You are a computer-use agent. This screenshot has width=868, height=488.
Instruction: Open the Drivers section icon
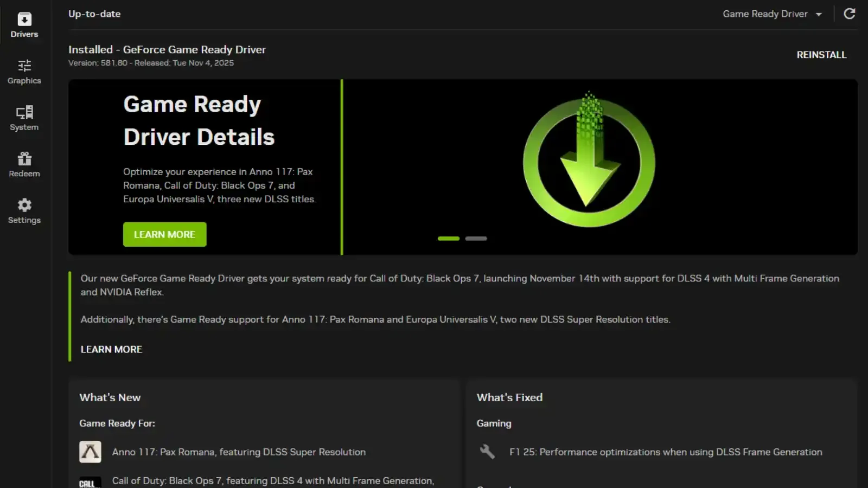pyautogui.click(x=24, y=20)
